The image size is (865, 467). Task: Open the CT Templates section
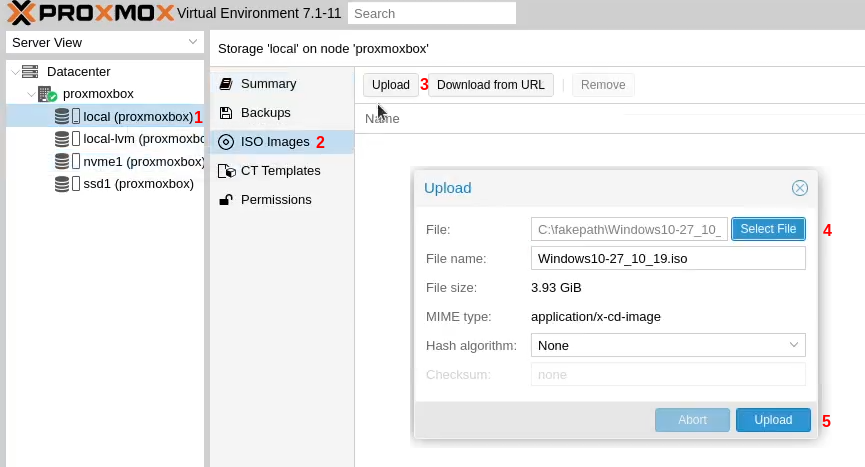click(280, 171)
